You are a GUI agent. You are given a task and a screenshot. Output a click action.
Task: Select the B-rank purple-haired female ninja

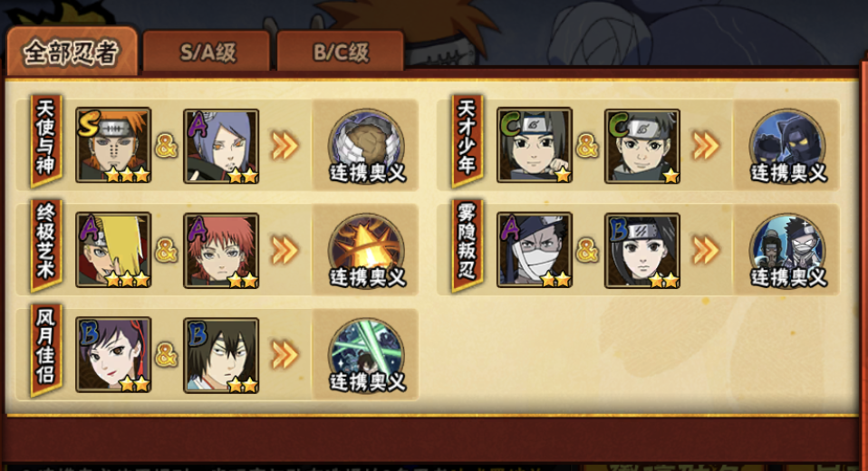click(113, 355)
